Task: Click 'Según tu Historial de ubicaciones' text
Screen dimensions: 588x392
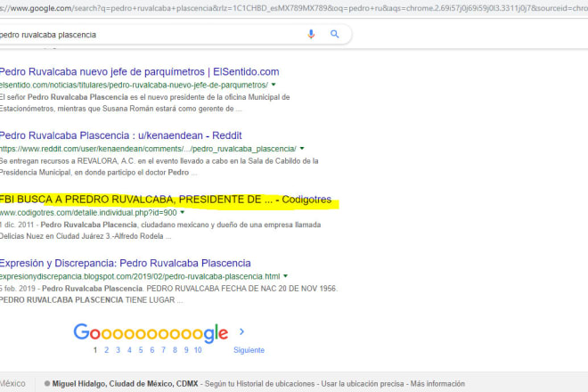Action: 259,384
